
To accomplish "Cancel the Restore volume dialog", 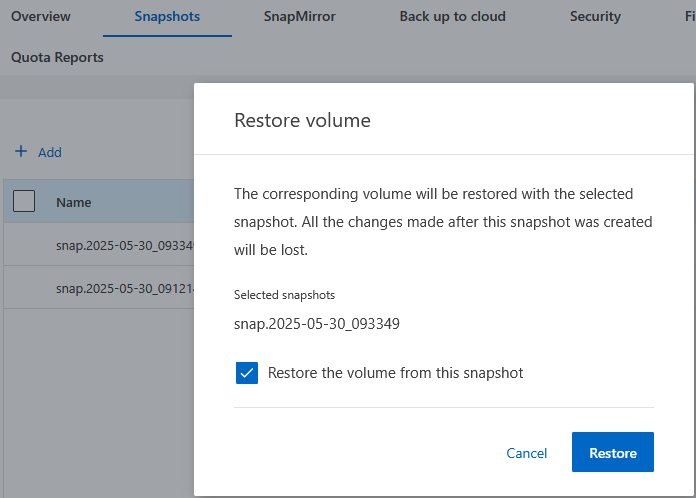I will 526,453.
